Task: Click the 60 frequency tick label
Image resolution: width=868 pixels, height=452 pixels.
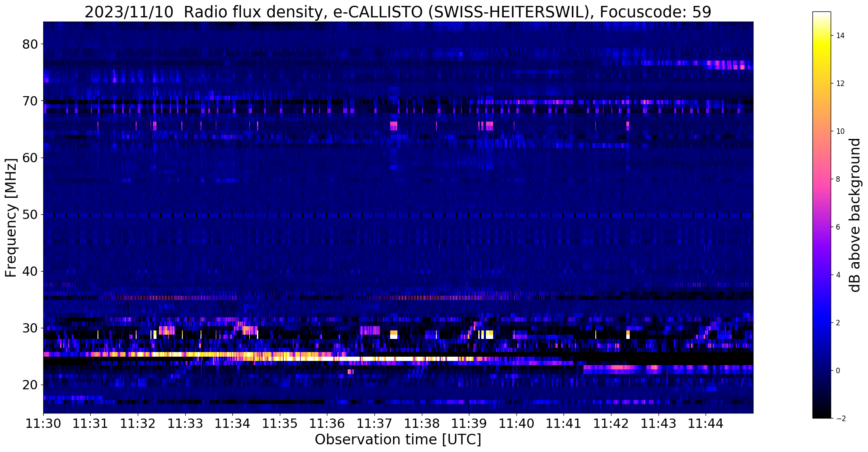Action: [x=30, y=158]
